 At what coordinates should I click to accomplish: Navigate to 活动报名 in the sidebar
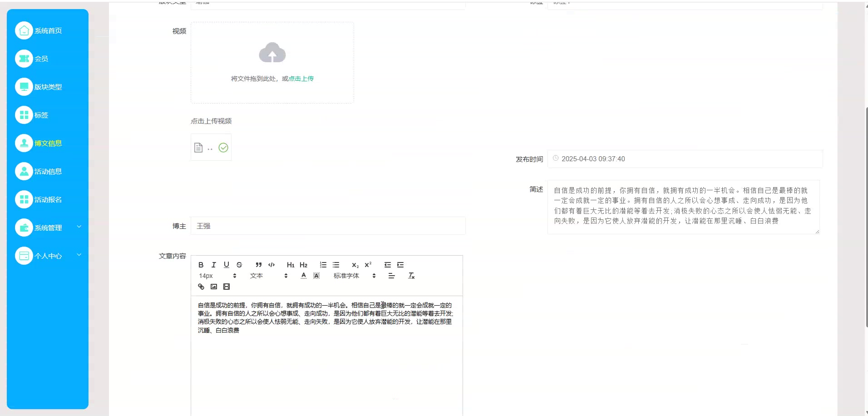click(x=49, y=199)
